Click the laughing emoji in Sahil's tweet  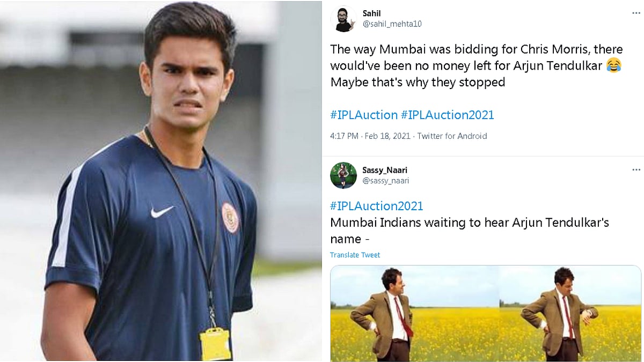tap(614, 66)
